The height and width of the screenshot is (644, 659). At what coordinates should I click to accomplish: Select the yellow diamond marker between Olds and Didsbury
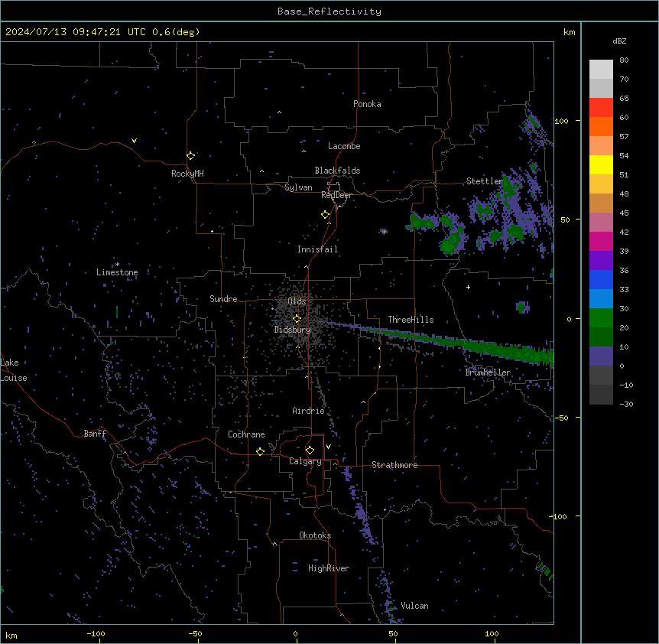click(297, 319)
